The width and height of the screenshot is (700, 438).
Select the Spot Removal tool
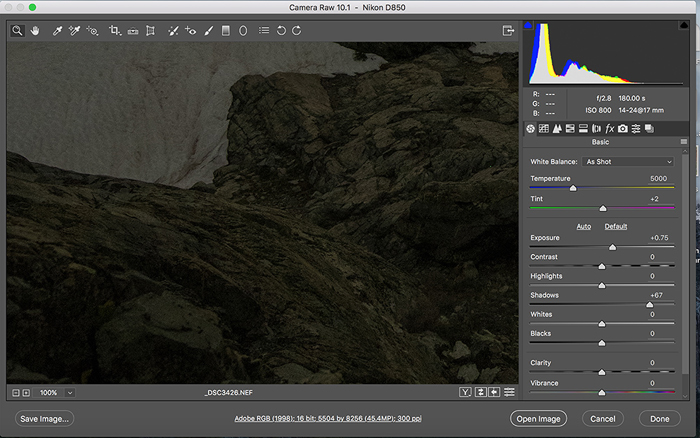[174, 31]
